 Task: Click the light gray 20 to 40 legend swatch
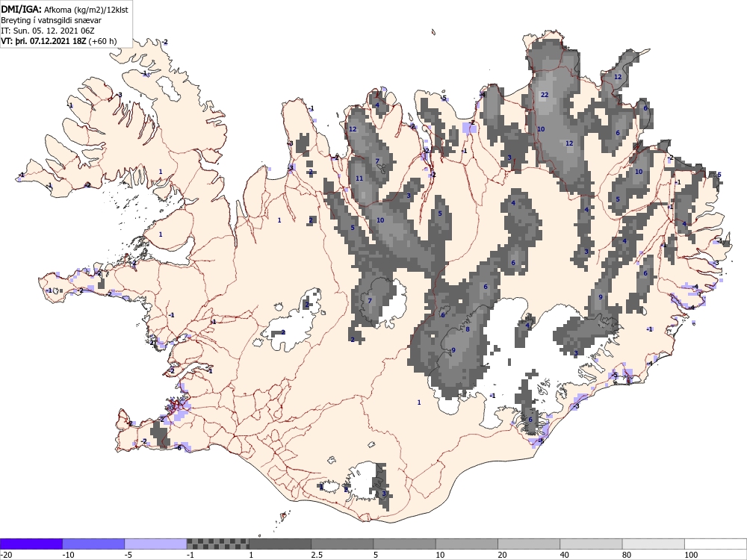tap(529, 544)
